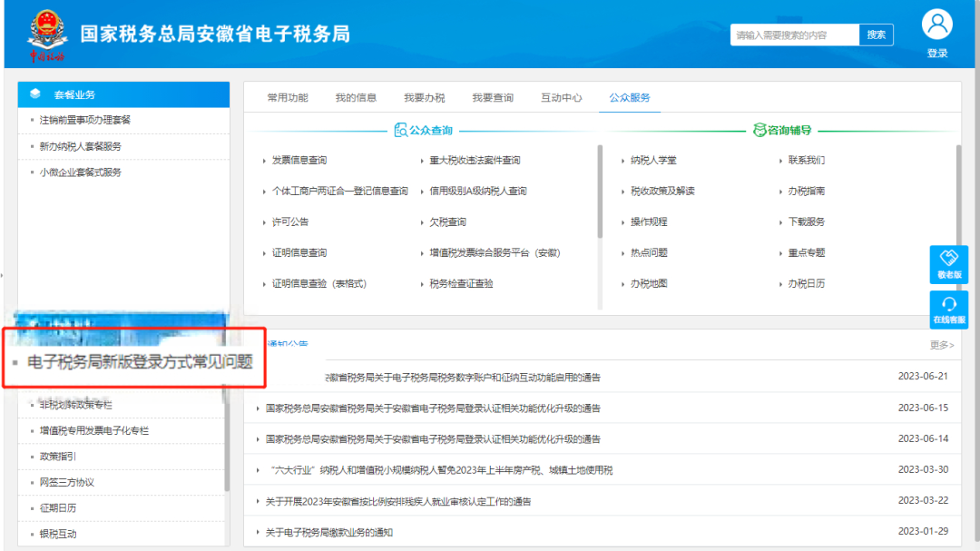Open 小微企业套餐式服务

[81, 172]
